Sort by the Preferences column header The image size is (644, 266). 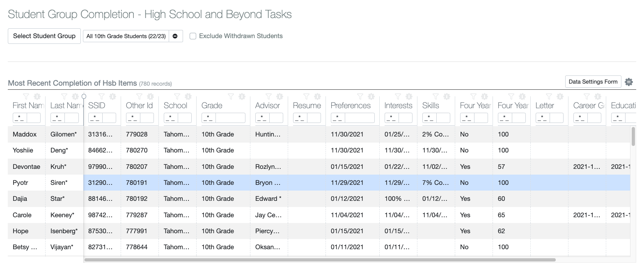pyautogui.click(x=351, y=105)
